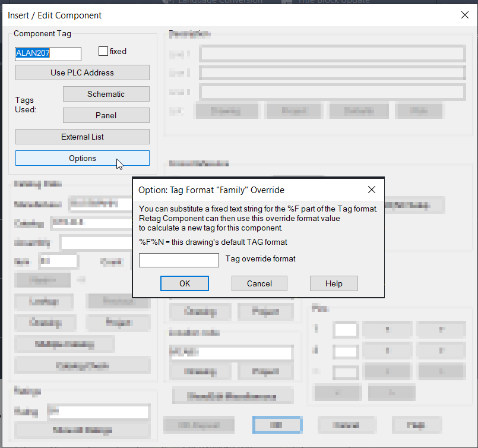Image resolution: width=478 pixels, height=448 pixels.
Task: Click the Tag override format input box
Action: [179, 260]
